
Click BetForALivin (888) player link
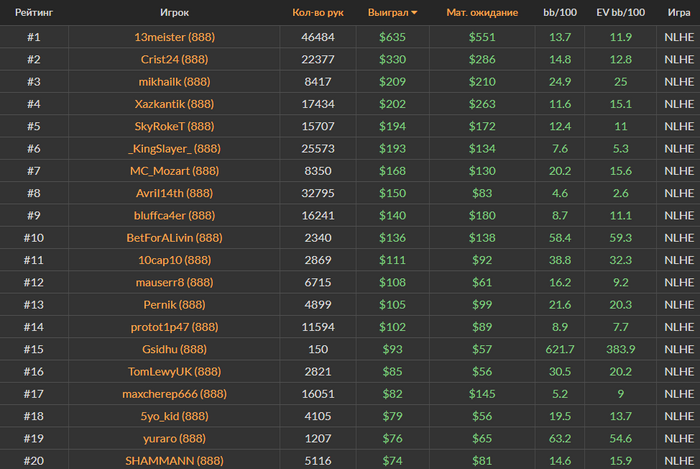tap(175, 238)
